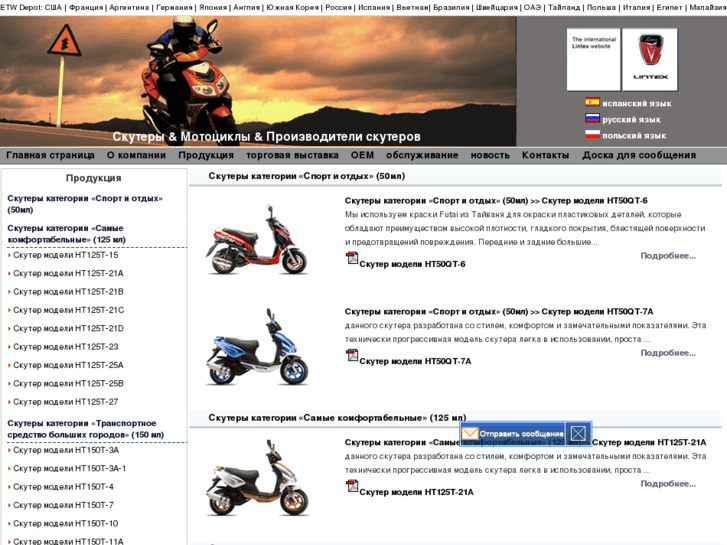Image resolution: width=727 pixels, height=545 pixels.
Task: Open sidebar category «Спорт и отдых» (50мл)
Action: tap(84, 204)
